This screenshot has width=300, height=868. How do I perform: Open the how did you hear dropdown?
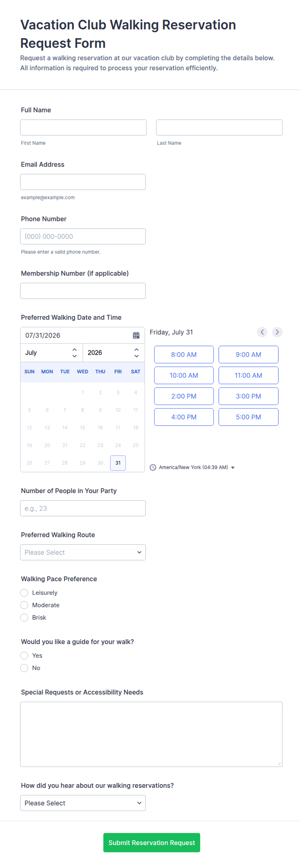coord(83,803)
